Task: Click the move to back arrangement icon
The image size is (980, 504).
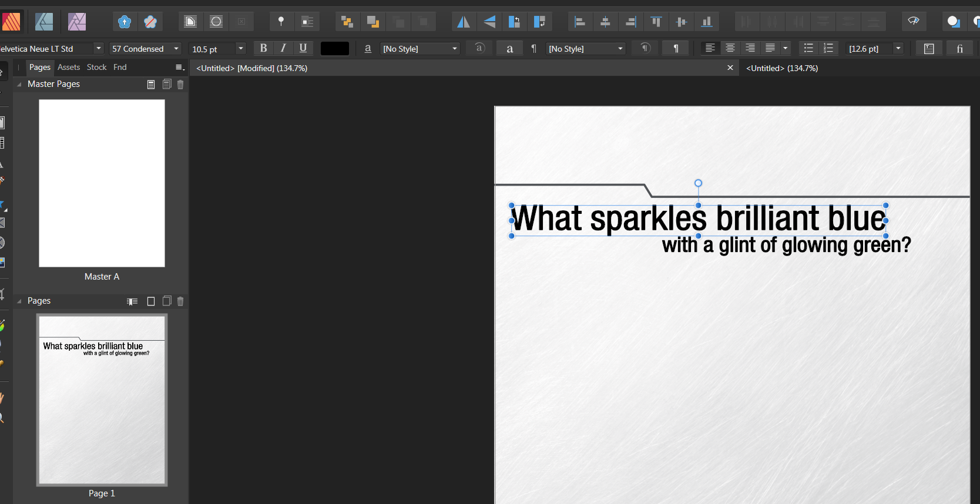Action: coord(347,22)
